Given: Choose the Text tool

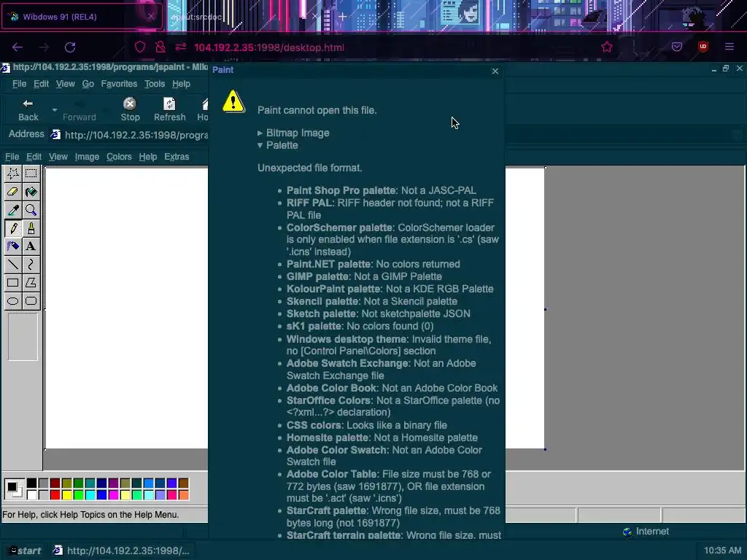Looking at the screenshot, I should [31, 246].
